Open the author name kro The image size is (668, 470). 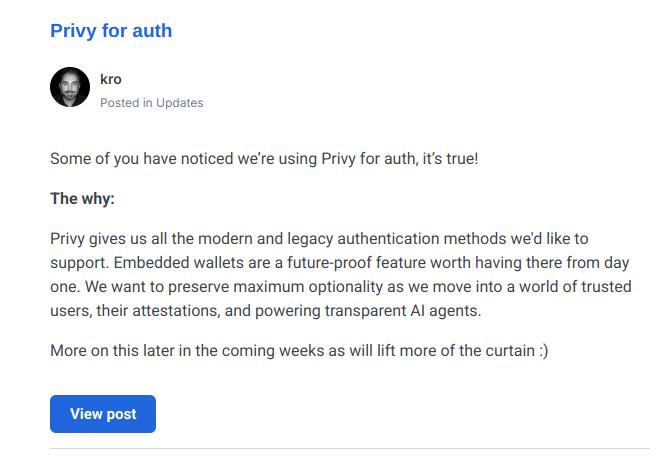point(111,79)
